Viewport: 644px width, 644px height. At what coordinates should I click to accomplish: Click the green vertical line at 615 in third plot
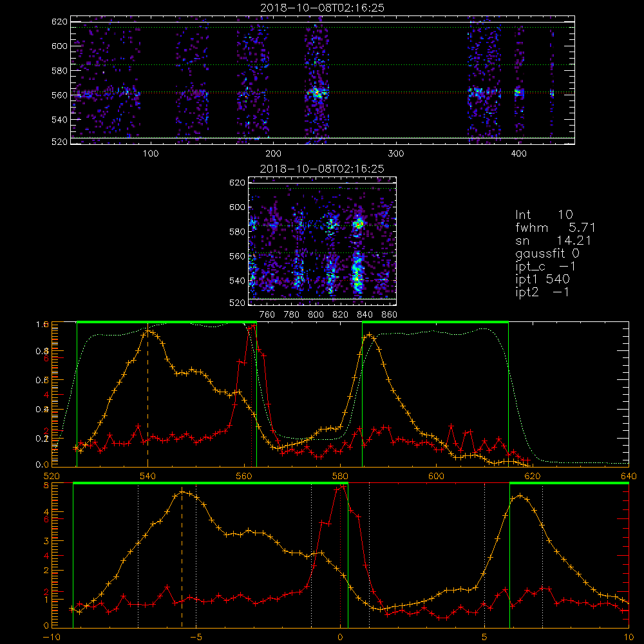[509, 395]
